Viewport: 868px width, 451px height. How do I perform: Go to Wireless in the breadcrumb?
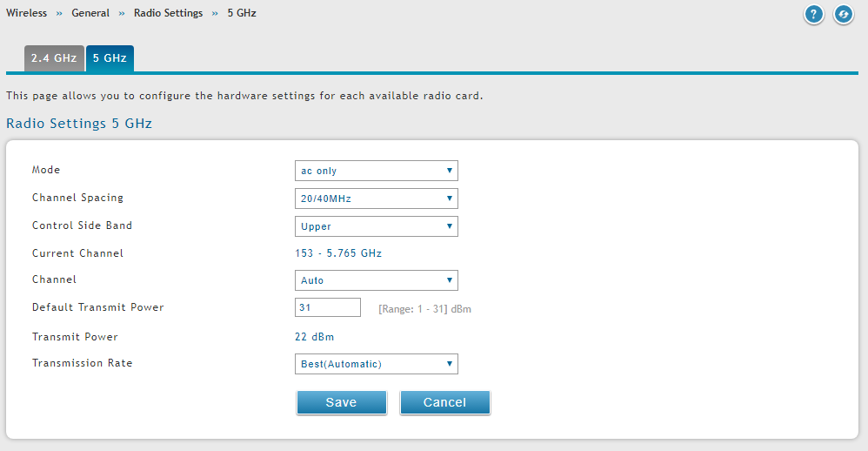27,13
